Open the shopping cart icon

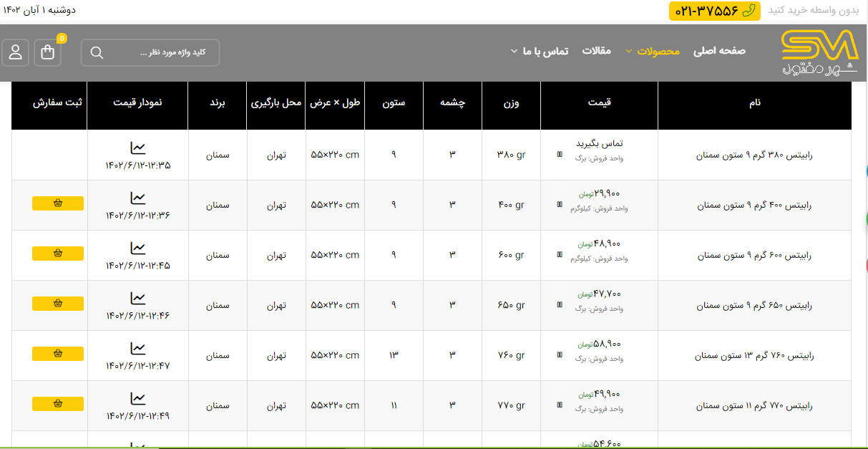[48, 52]
